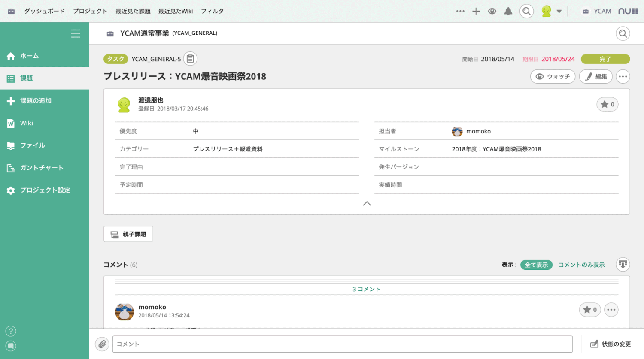Click the Nulab apps logo
644x359 pixels.
coord(628,11)
